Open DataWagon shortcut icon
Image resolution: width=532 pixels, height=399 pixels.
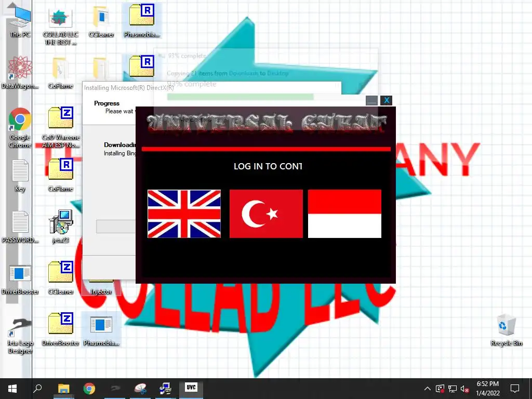coord(20,73)
